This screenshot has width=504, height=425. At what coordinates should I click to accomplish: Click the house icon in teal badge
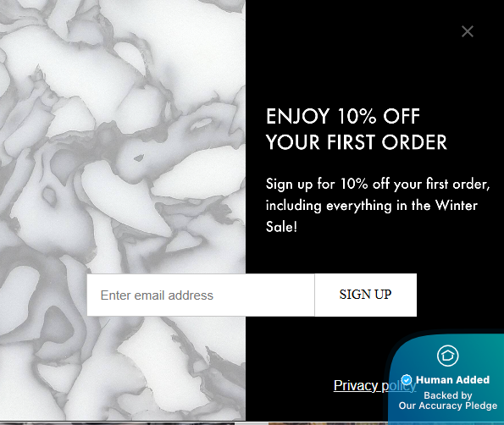(x=448, y=356)
